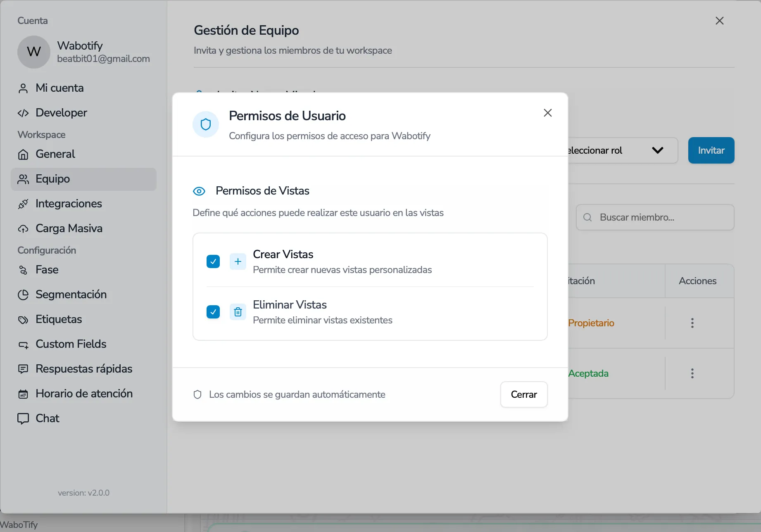This screenshot has width=761, height=532.
Task: Open actions menu for Aceptada row
Action: pyautogui.click(x=692, y=373)
